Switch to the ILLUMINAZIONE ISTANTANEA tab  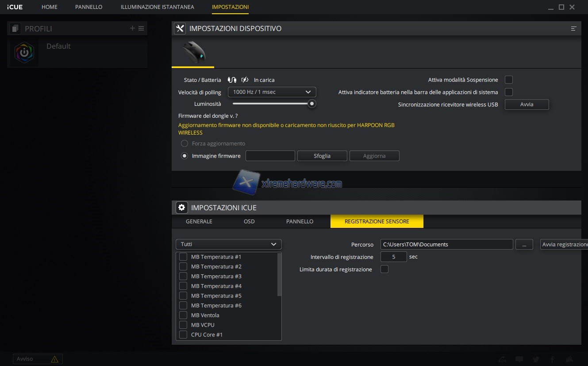(x=157, y=7)
